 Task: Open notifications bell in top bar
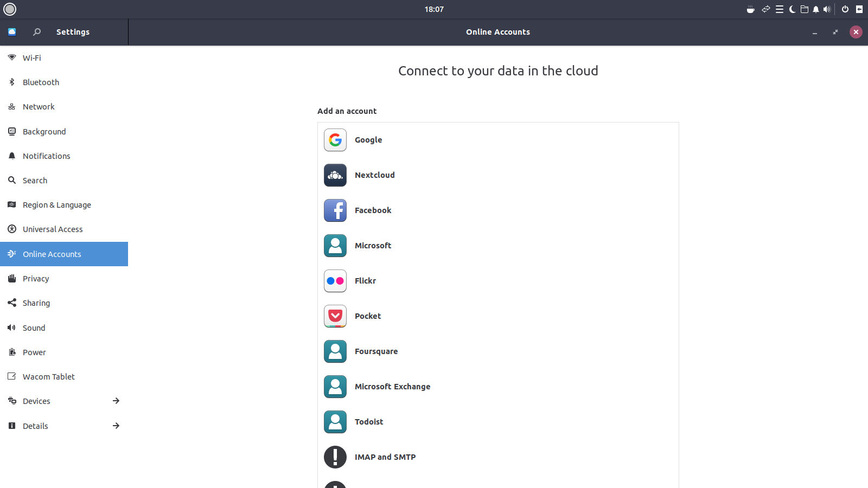click(x=816, y=9)
